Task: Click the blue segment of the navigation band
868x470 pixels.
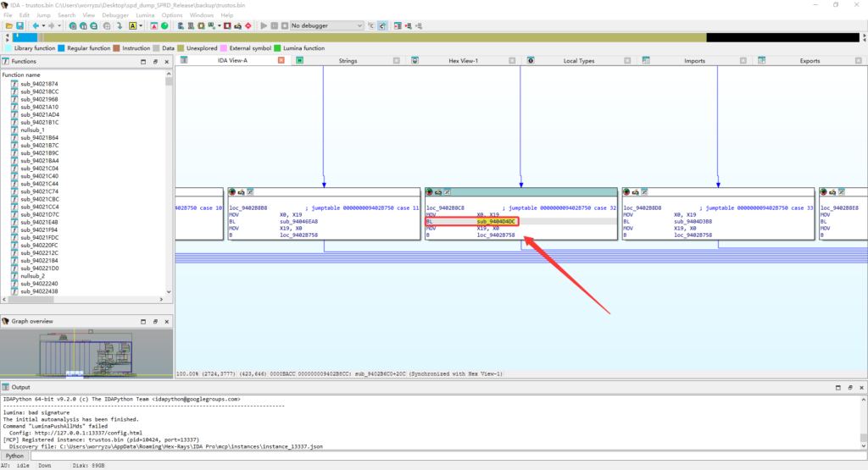Action: point(25,37)
